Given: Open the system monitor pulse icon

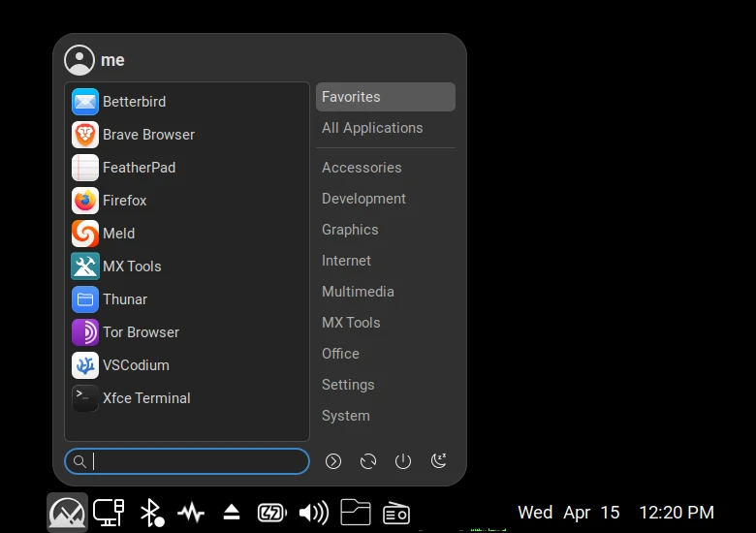Looking at the screenshot, I should click(x=191, y=513).
